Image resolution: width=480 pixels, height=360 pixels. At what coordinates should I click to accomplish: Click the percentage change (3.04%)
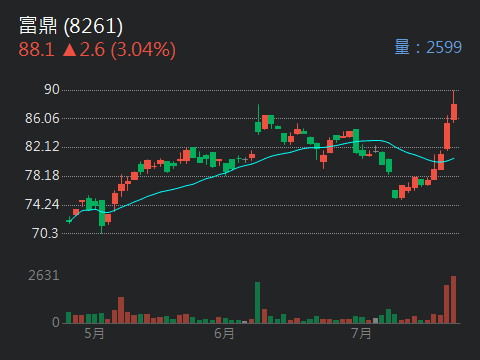click(x=143, y=50)
